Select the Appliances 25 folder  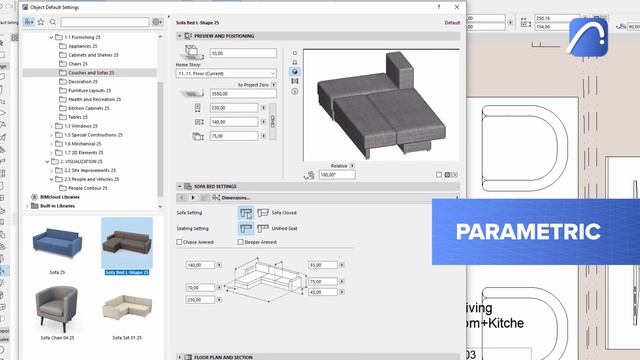[82, 46]
